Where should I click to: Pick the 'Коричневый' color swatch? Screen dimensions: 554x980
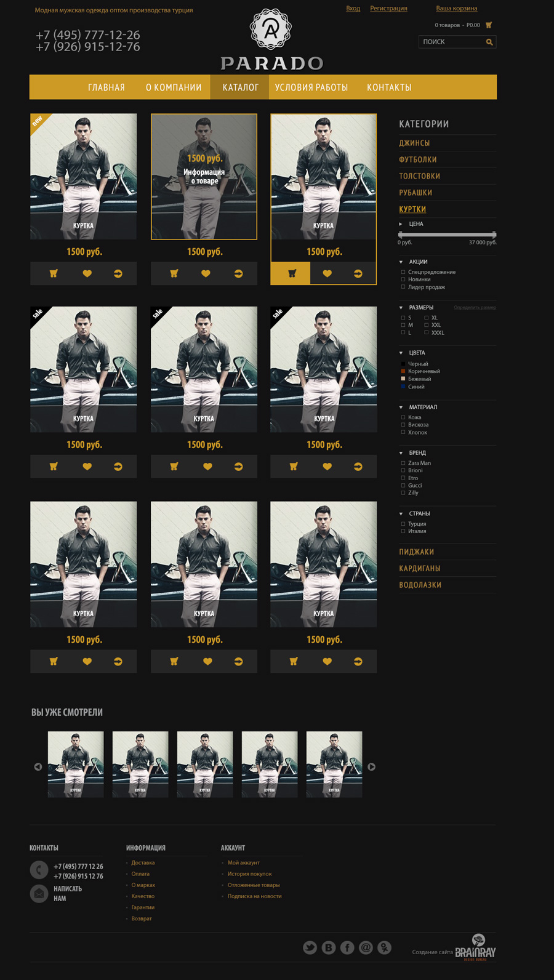coord(403,371)
